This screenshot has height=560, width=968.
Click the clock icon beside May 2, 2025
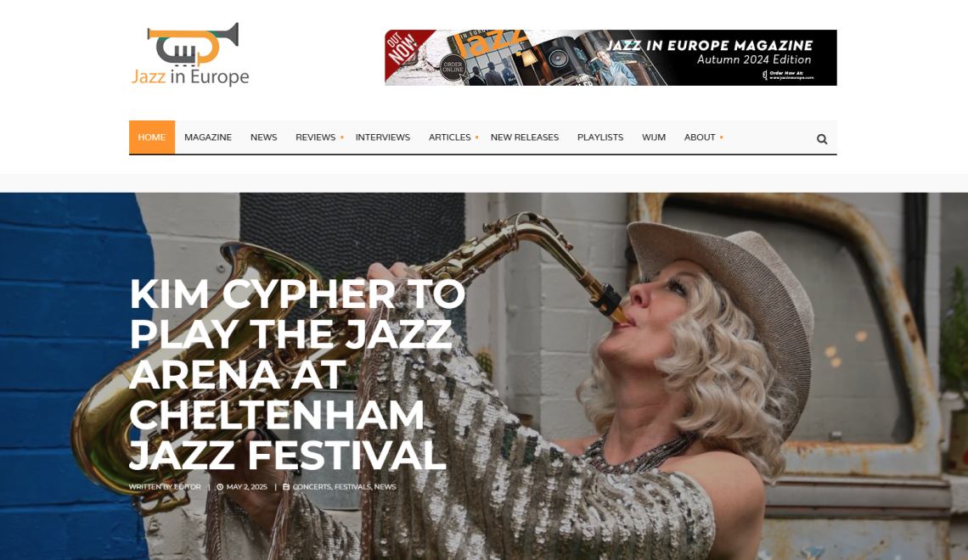click(220, 487)
